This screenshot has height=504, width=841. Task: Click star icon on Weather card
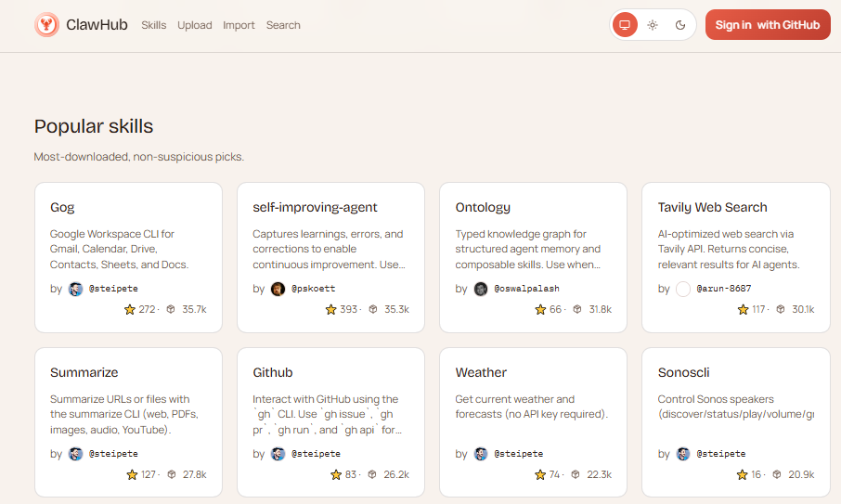[540, 474]
